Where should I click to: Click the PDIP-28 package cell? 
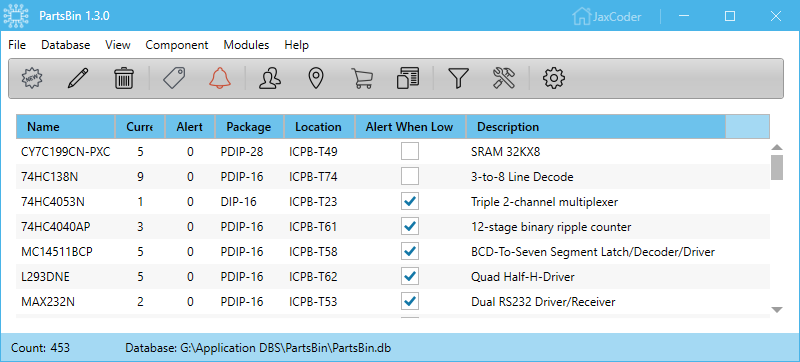click(x=242, y=151)
